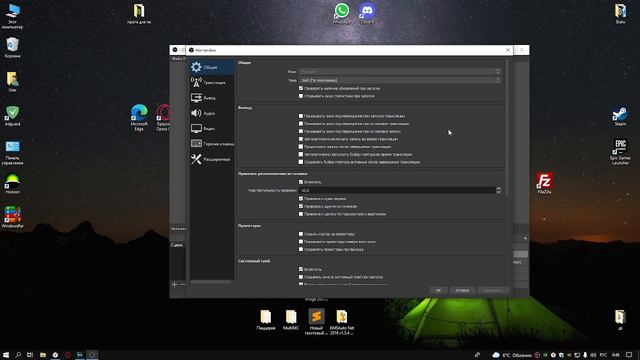Select the MultiMC folder on the desktop
Screen dimensions: 640x360
click(291, 320)
